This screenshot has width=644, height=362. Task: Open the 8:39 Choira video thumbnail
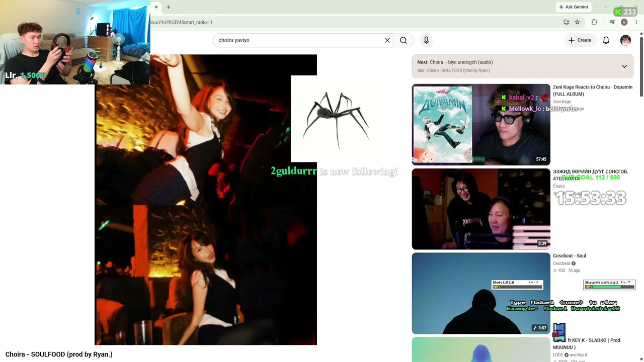481,209
